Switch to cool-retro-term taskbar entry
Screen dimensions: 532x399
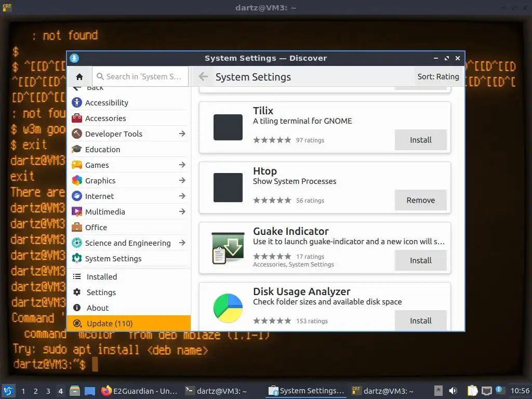(383, 391)
